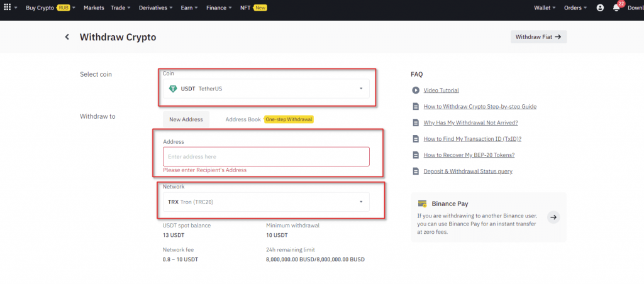Open Why Has My Withdrawal Not Arrived
644x284 pixels.
coord(470,123)
